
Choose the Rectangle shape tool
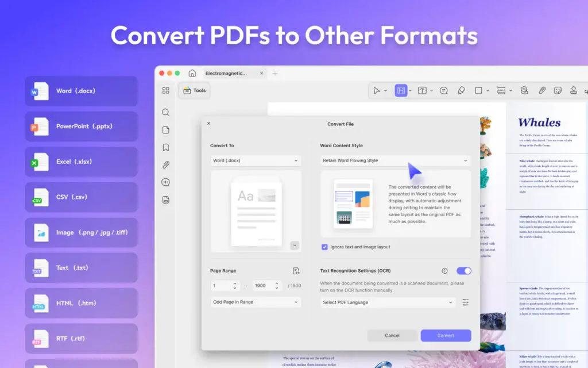pos(479,90)
